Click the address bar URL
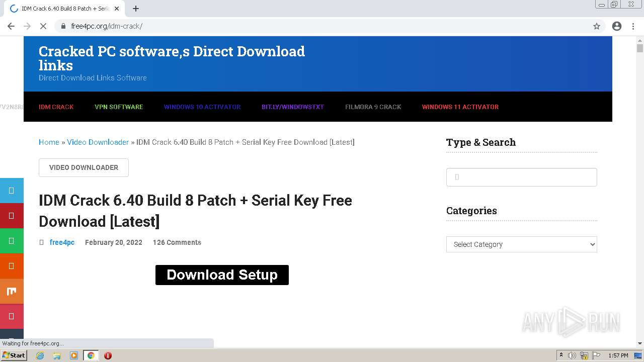 click(107, 26)
